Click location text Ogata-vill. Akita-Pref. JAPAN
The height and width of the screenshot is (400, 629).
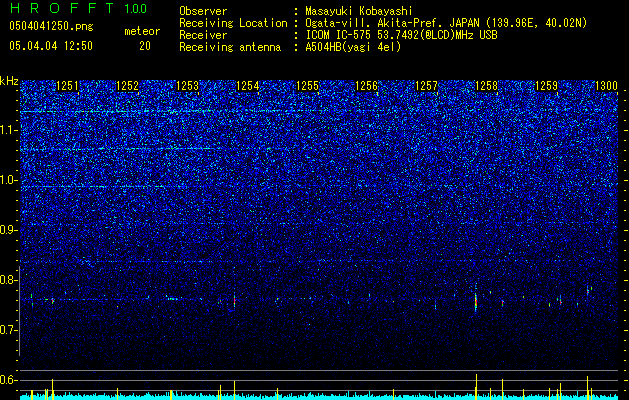click(392, 23)
